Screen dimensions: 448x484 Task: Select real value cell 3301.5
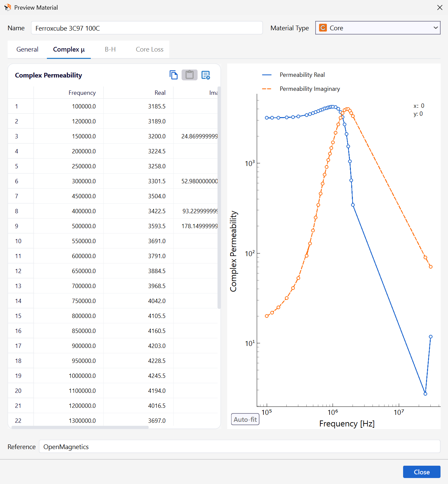[138, 181]
